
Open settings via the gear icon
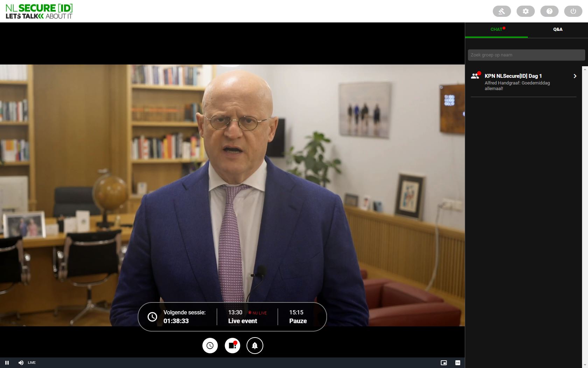coord(525,11)
